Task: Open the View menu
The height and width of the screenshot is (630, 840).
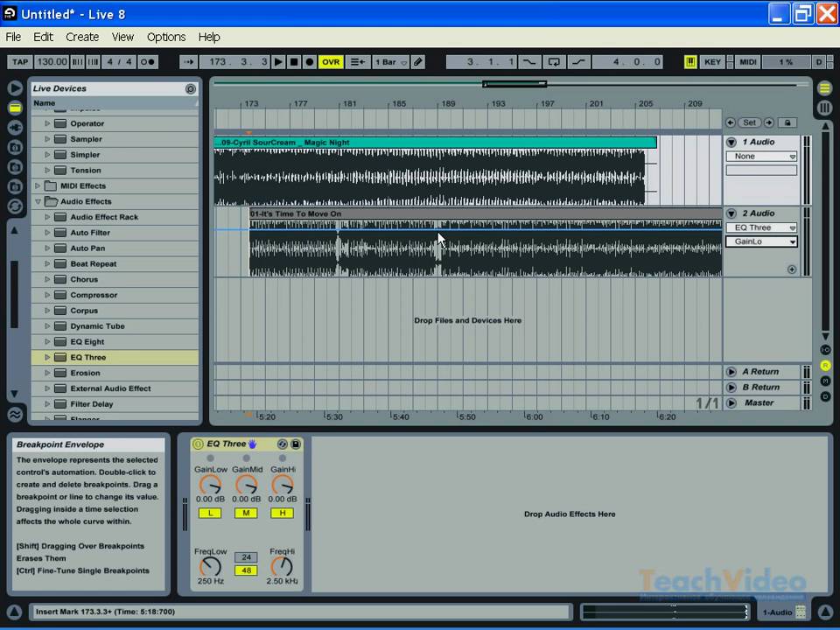Action: click(x=122, y=37)
